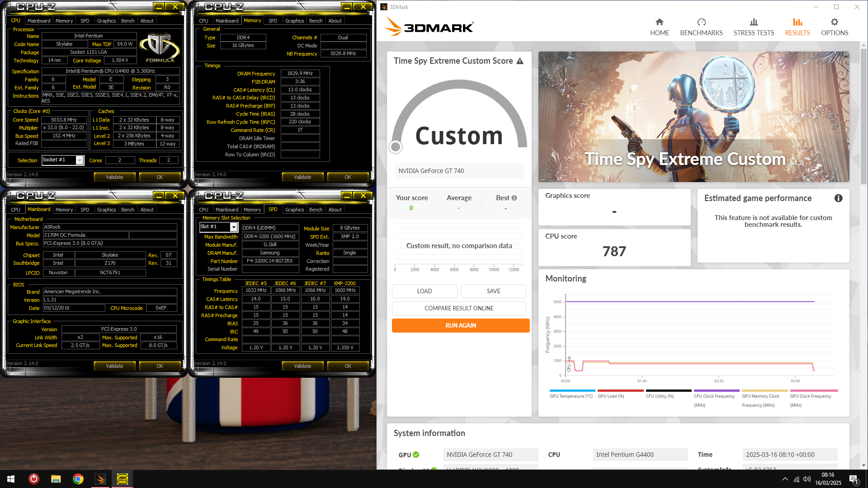This screenshot has height=488, width=868.
Task: Click the GPU green check status icon
Action: pyautogui.click(x=416, y=455)
